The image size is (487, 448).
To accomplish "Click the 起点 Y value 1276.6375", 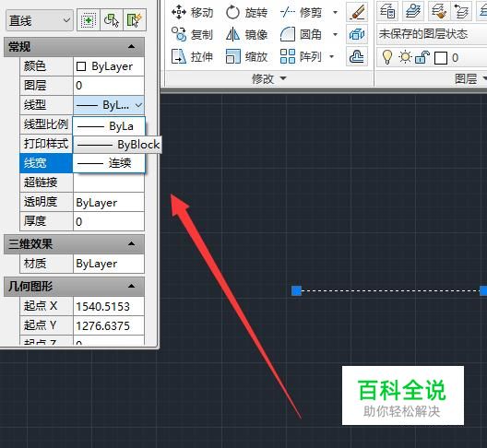I will (109, 325).
